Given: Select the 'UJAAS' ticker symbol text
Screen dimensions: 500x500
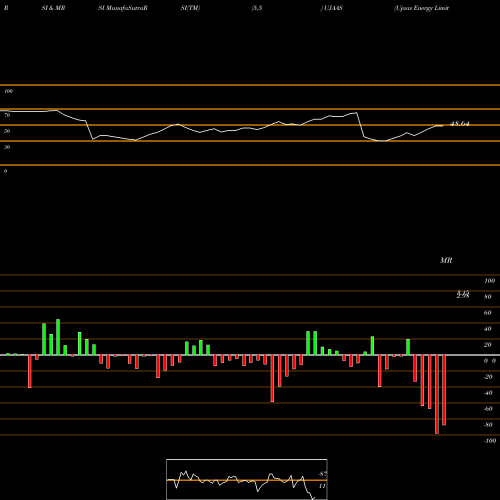Looking at the screenshot, I should coord(332,8).
